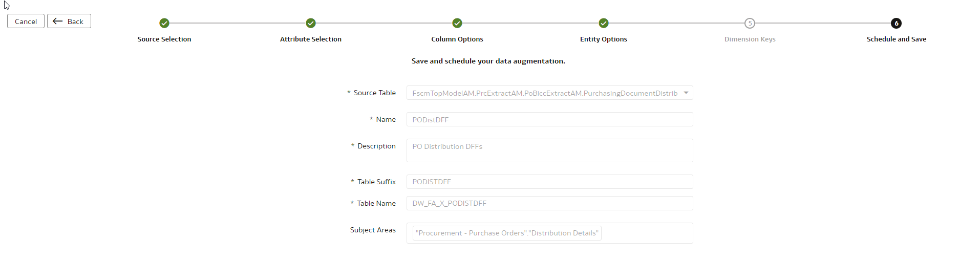
Task: Go to the Source Selection step label
Action: (x=164, y=39)
